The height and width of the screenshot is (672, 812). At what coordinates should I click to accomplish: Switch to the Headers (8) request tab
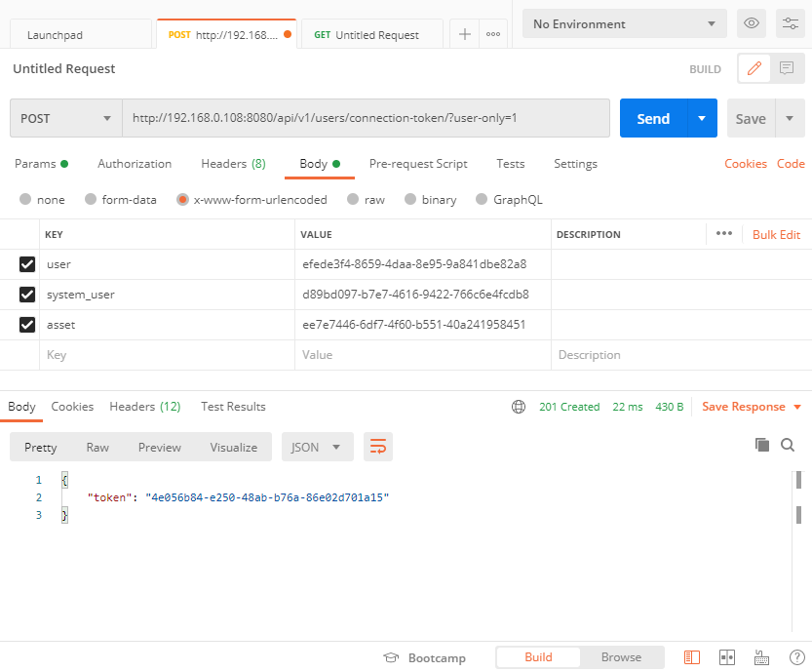coord(233,164)
